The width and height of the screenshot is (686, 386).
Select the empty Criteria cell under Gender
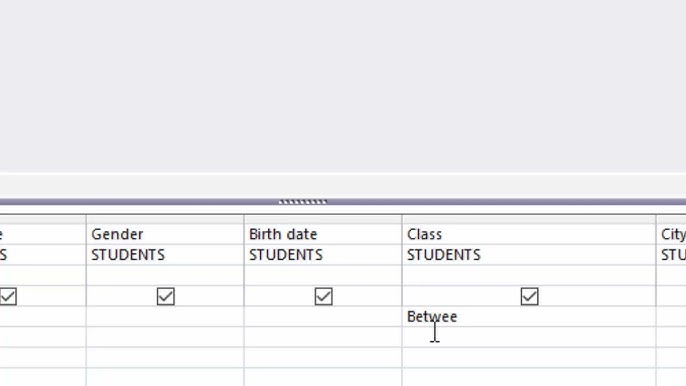click(x=165, y=316)
